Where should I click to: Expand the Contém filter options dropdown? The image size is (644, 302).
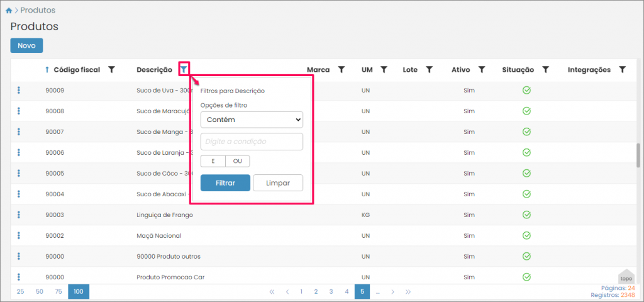pos(252,120)
